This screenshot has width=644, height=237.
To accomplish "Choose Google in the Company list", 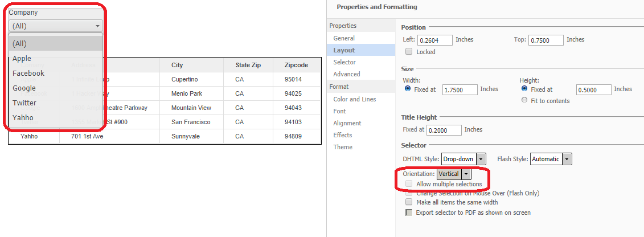I will [56, 88].
